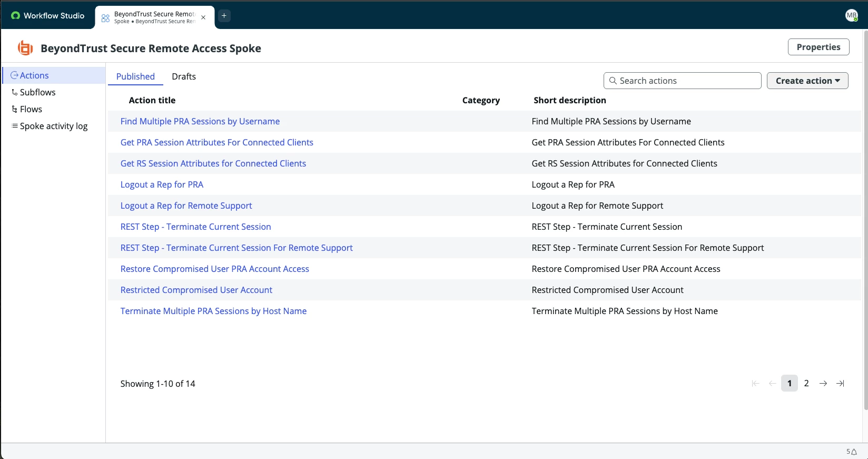Image resolution: width=868 pixels, height=459 pixels.
Task: Click the Flows sidebar icon
Action: [15, 109]
